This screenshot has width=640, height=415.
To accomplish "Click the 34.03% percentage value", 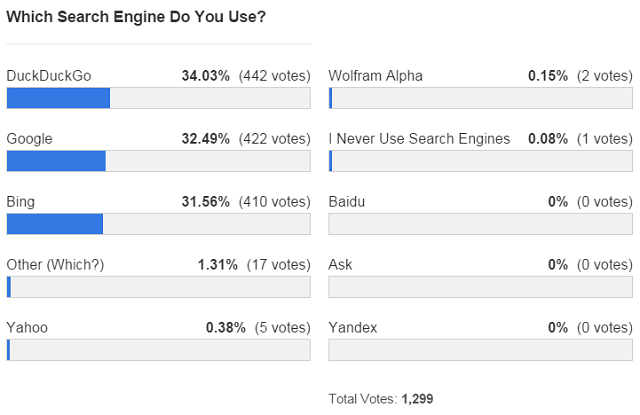I will 206,76.
